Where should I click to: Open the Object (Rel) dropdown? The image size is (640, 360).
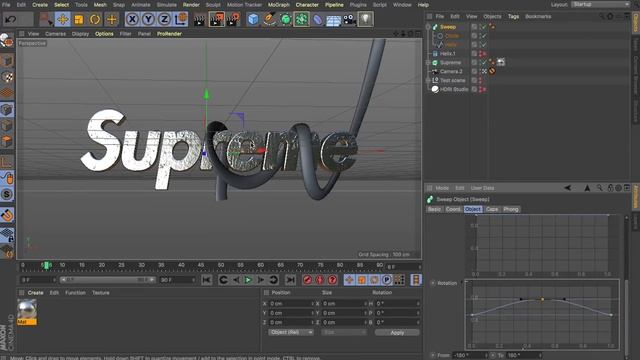pyautogui.click(x=291, y=332)
